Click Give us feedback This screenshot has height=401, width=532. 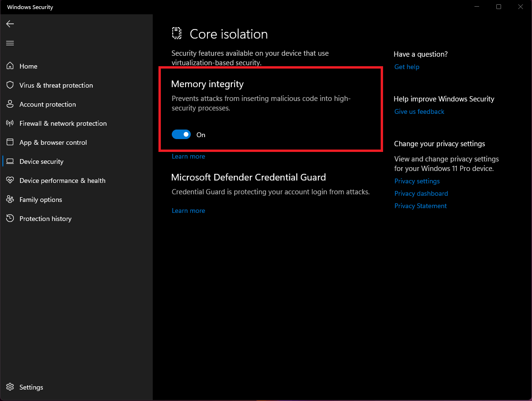pos(419,111)
